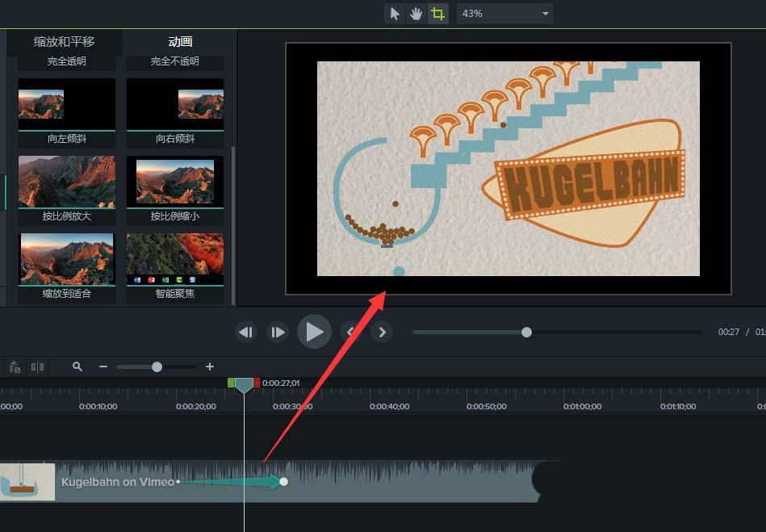Select the arrow selection tool
This screenshot has height=532, width=766.
394,13
